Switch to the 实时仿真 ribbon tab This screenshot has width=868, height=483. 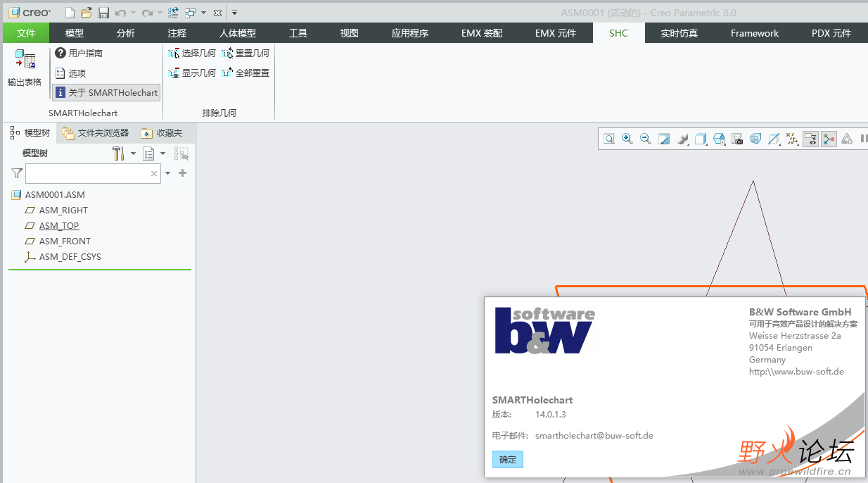point(679,33)
